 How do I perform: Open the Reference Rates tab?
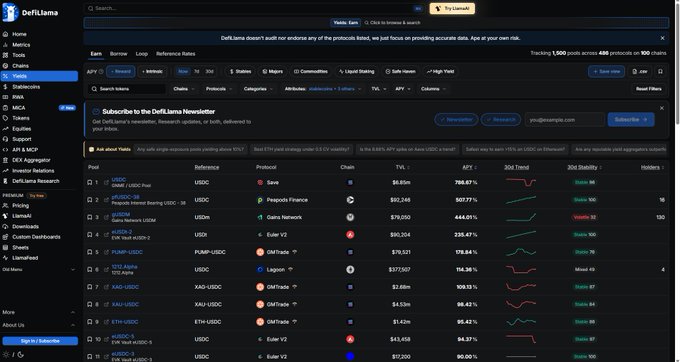point(176,54)
